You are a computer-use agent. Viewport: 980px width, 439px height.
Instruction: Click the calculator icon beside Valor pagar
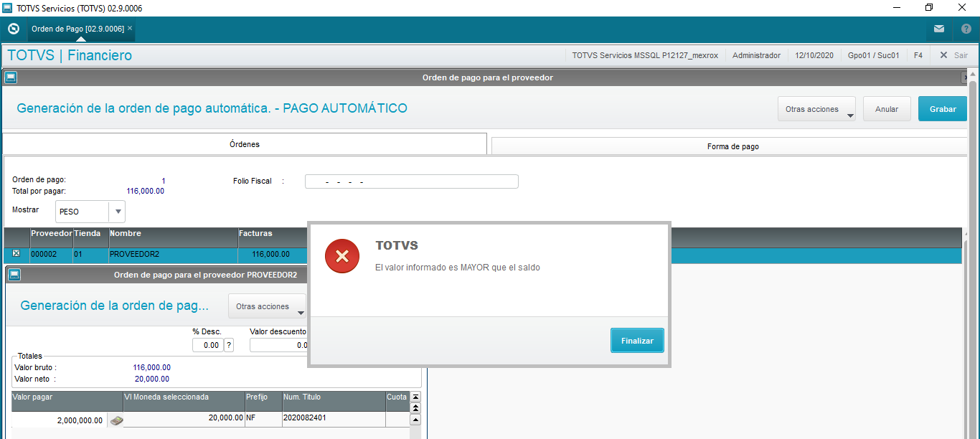pos(116,420)
